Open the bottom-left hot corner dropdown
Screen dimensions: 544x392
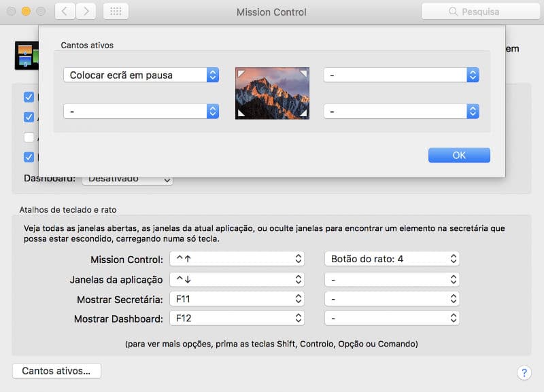(x=141, y=111)
